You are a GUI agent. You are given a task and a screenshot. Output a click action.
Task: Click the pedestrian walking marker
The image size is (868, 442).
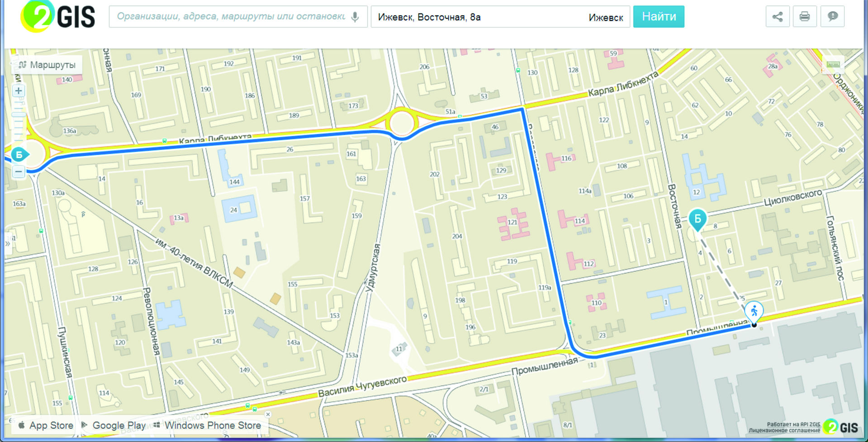[754, 311]
